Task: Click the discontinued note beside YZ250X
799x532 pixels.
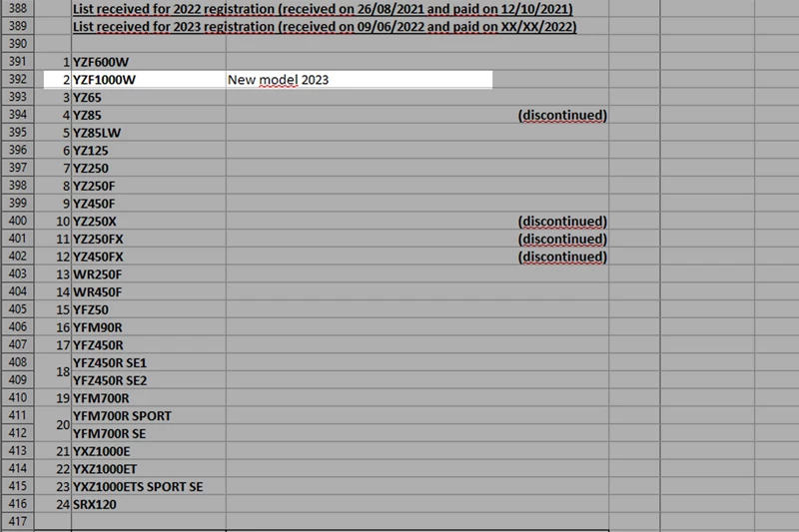Action: (x=561, y=221)
